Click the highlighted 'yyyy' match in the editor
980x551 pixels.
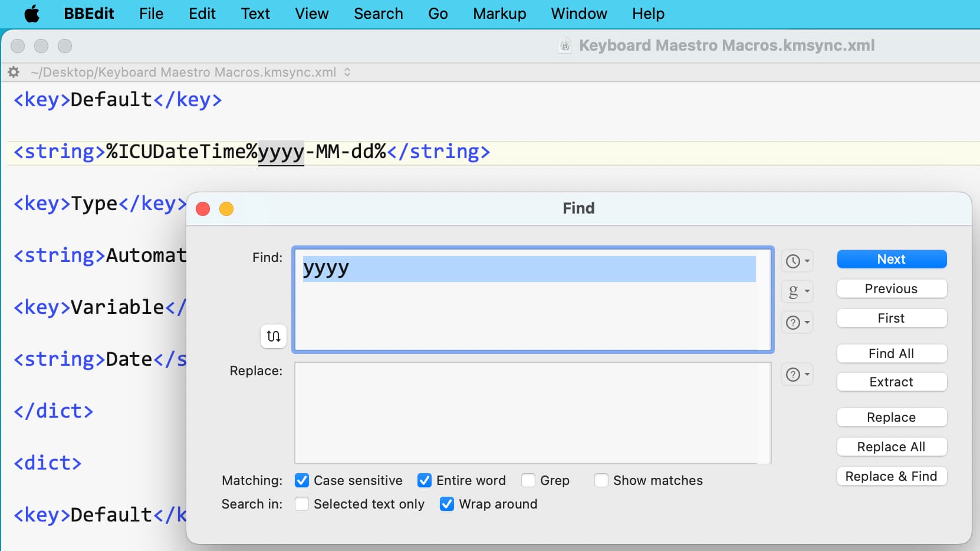[281, 152]
